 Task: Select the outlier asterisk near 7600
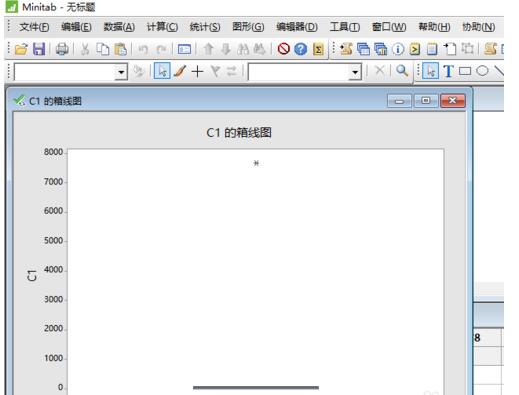tap(256, 163)
